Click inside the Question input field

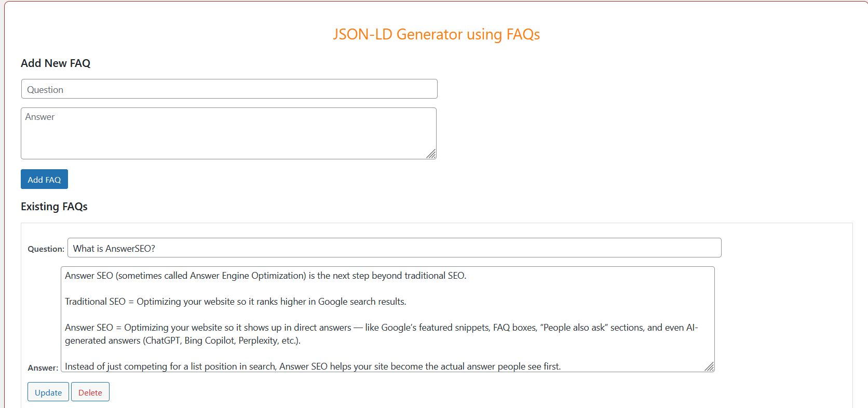(228, 89)
